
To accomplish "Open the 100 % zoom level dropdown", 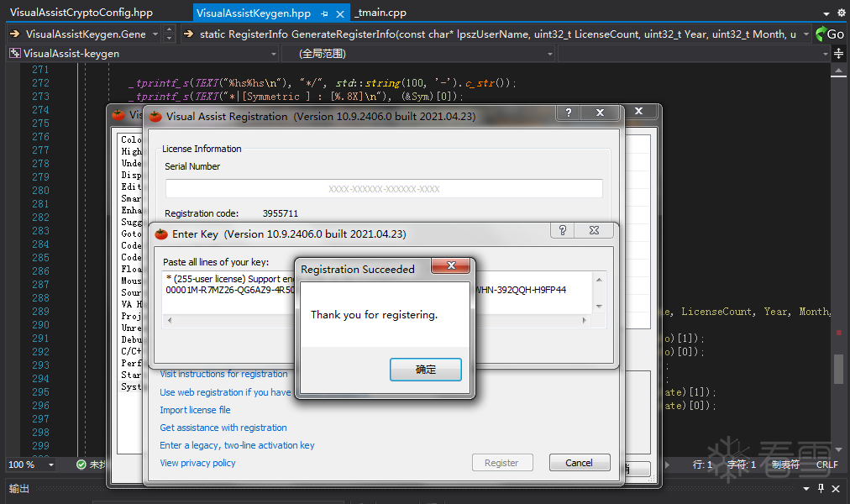I will [x=51, y=465].
